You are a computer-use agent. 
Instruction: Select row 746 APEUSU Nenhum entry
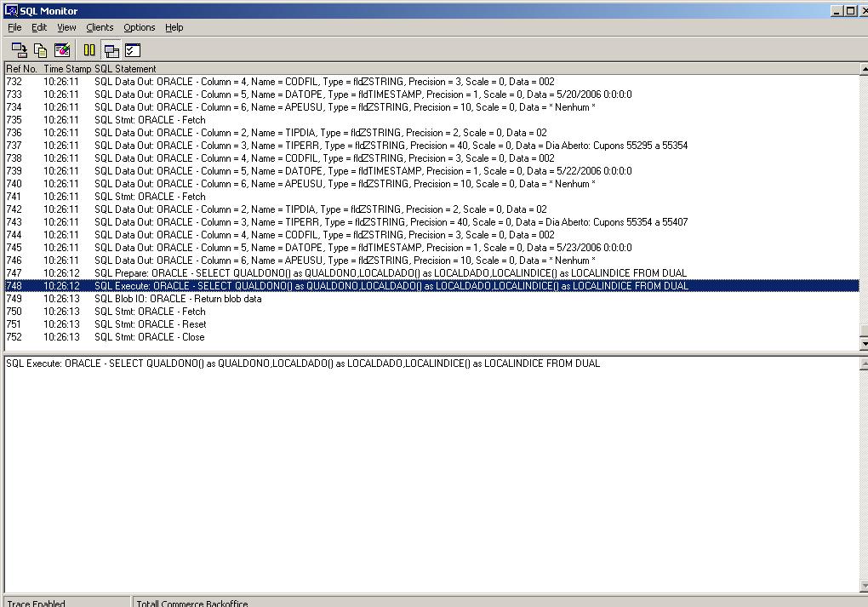coord(431,260)
